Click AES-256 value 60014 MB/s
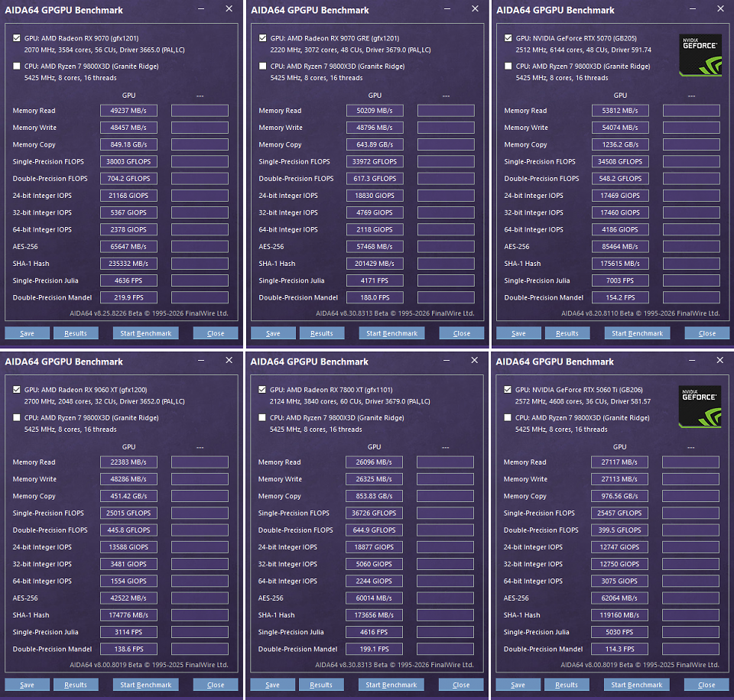 [374, 598]
